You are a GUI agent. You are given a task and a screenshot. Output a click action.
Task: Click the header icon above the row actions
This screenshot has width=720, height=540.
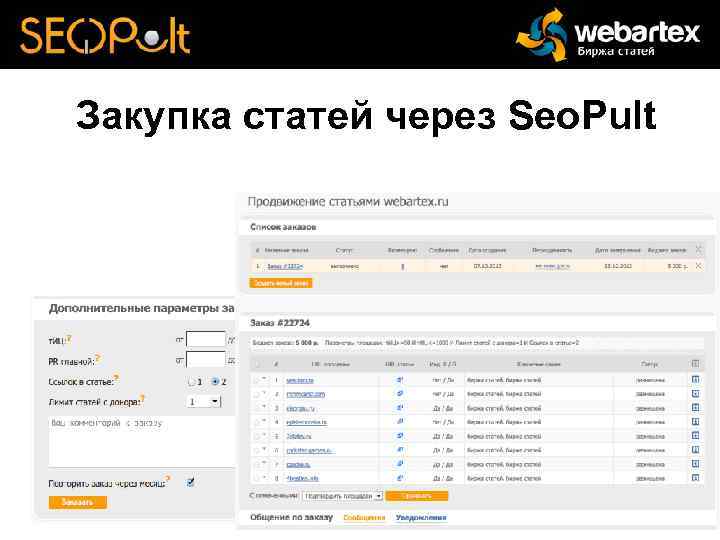(695, 364)
